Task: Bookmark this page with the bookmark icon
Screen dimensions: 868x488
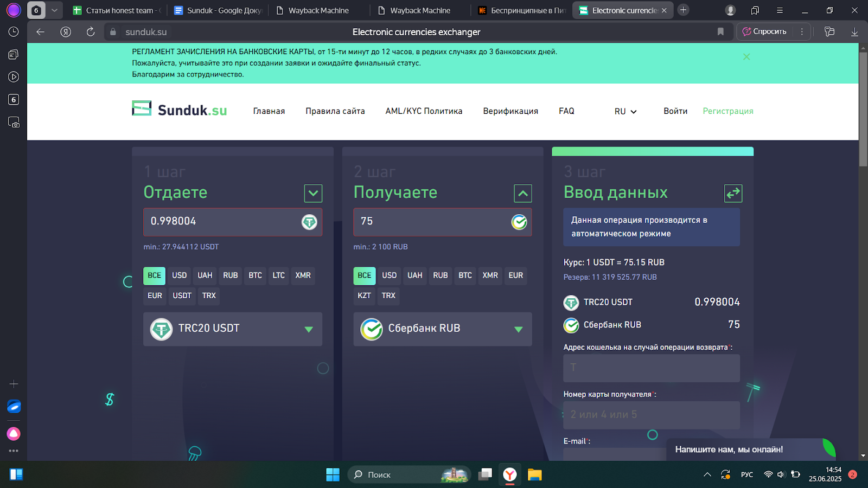Action: (x=720, y=32)
